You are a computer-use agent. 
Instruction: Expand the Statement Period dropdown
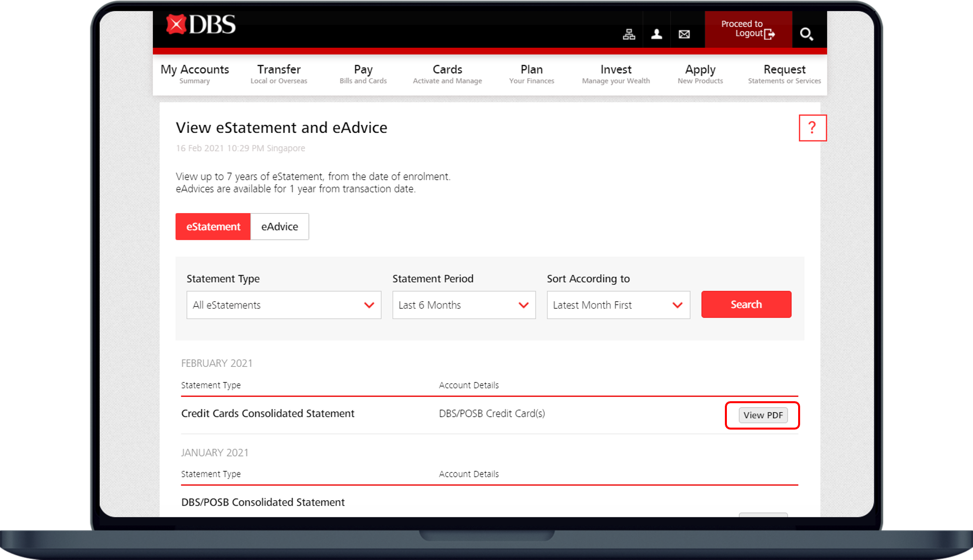[464, 305]
